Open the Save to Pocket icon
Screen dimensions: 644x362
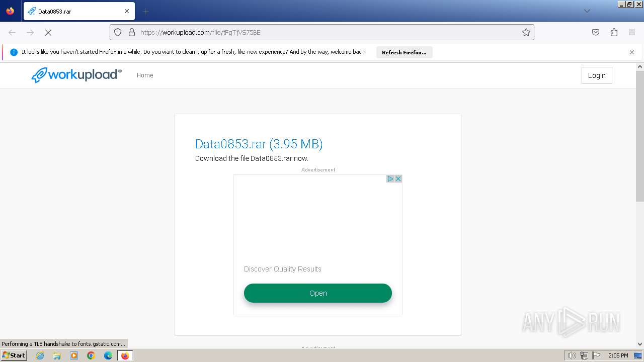coord(596,32)
